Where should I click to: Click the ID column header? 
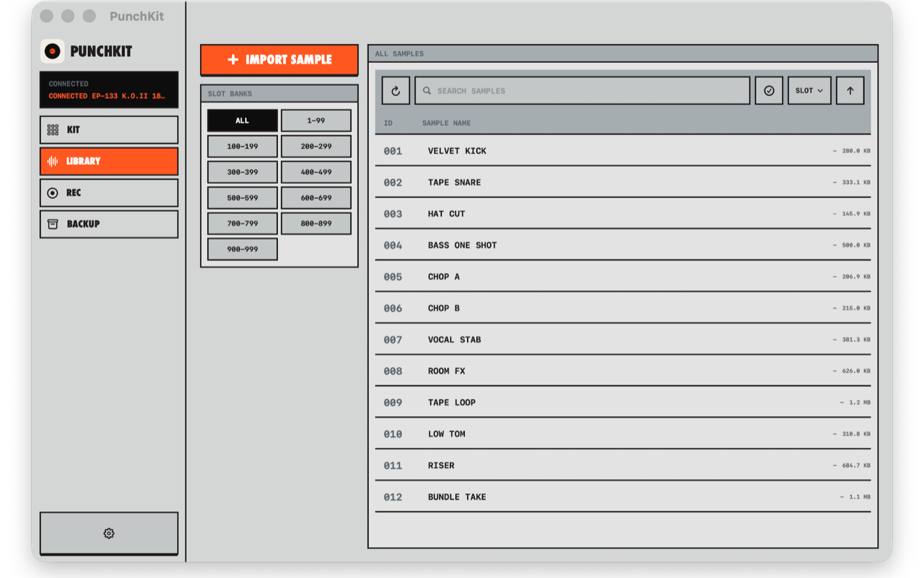pyautogui.click(x=388, y=124)
